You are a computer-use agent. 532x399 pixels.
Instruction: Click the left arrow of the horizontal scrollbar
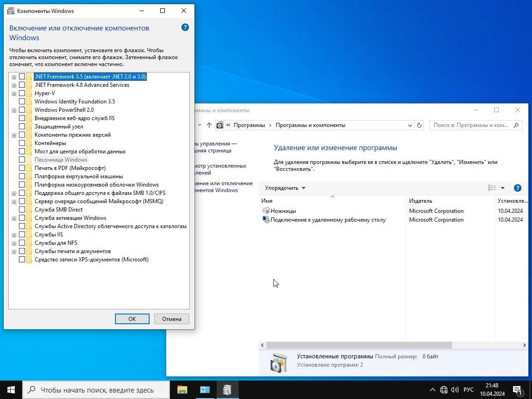(262, 345)
